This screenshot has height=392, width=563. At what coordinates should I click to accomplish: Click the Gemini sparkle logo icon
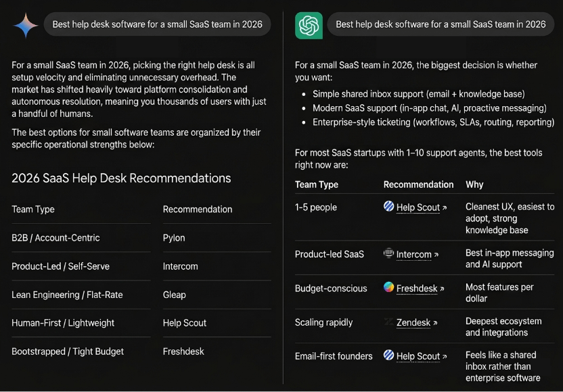point(26,25)
